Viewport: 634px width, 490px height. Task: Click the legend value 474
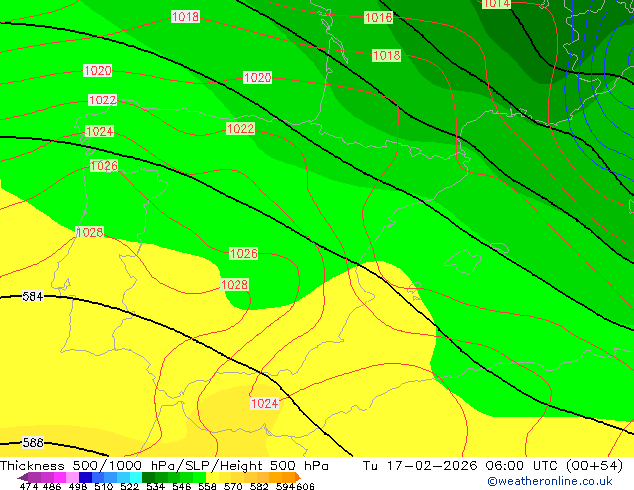[x=29, y=486]
